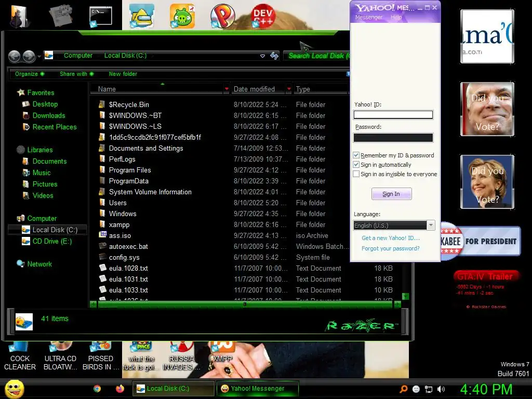Click the Explorer Back arrow button
Screen dimensions: 532x399
coord(14,56)
